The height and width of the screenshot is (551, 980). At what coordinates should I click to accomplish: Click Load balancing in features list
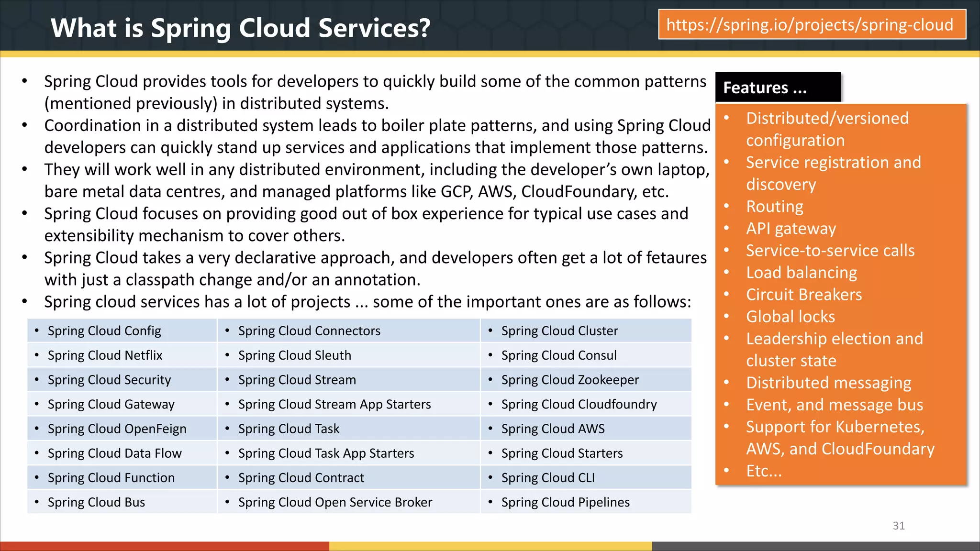click(801, 273)
